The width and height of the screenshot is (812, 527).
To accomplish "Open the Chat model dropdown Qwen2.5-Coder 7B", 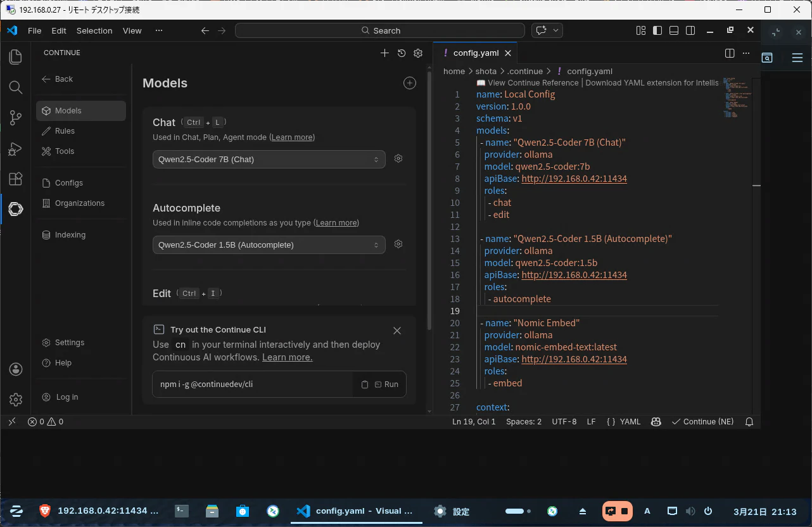I will (269, 159).
